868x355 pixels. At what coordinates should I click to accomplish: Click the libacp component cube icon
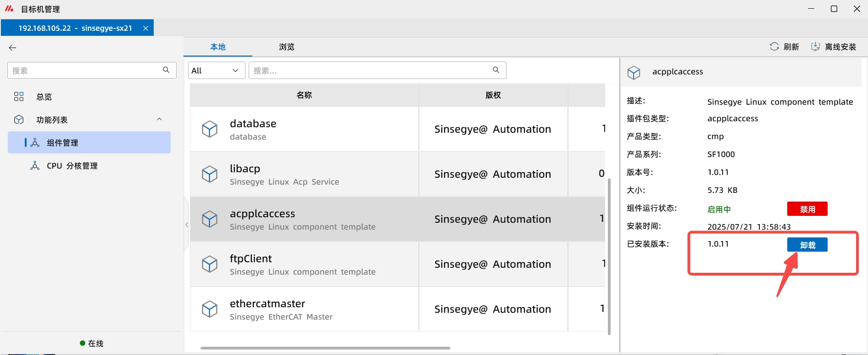pos(210,174)
